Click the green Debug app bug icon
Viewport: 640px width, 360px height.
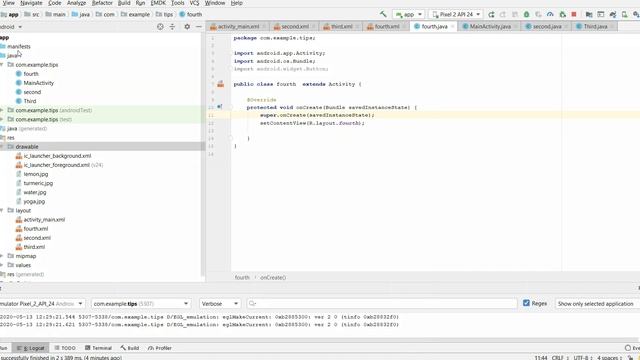(x=527, y=14)
